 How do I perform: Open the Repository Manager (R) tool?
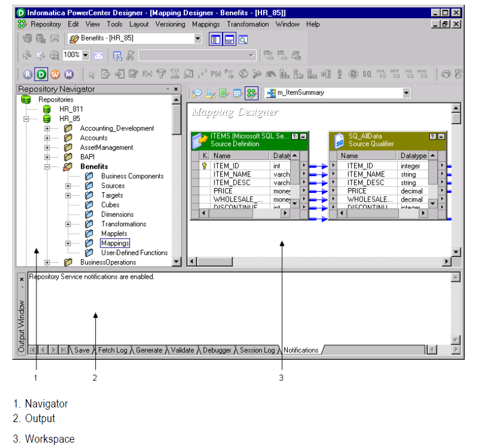(x=28, y=74)
